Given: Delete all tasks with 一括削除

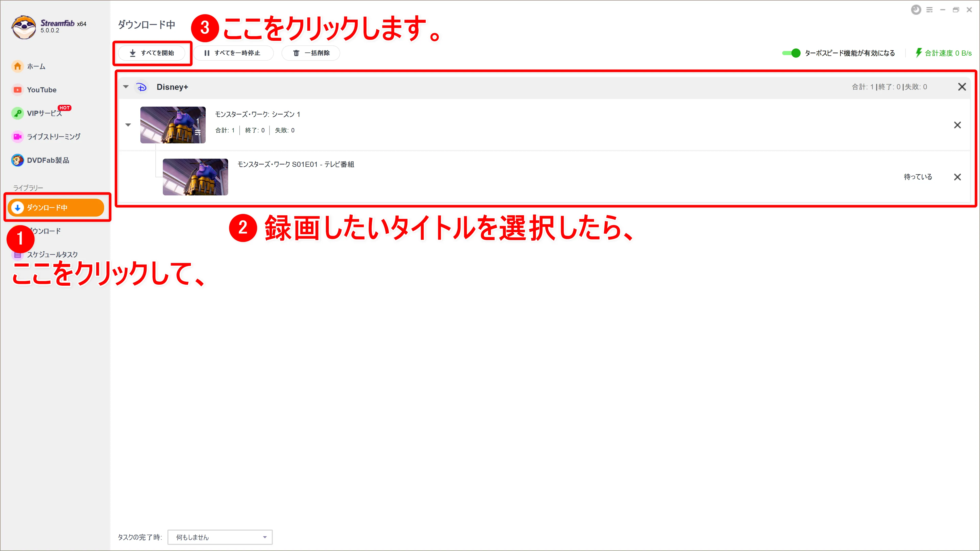Looking at the screenshot, I should coord(310,53).
